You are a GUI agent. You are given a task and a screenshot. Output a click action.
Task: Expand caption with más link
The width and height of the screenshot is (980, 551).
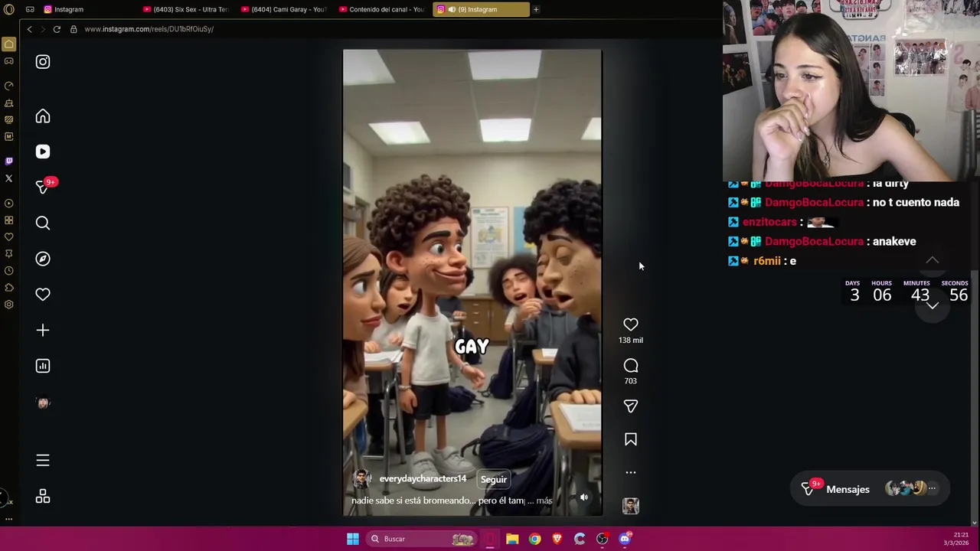coord(544,500)
